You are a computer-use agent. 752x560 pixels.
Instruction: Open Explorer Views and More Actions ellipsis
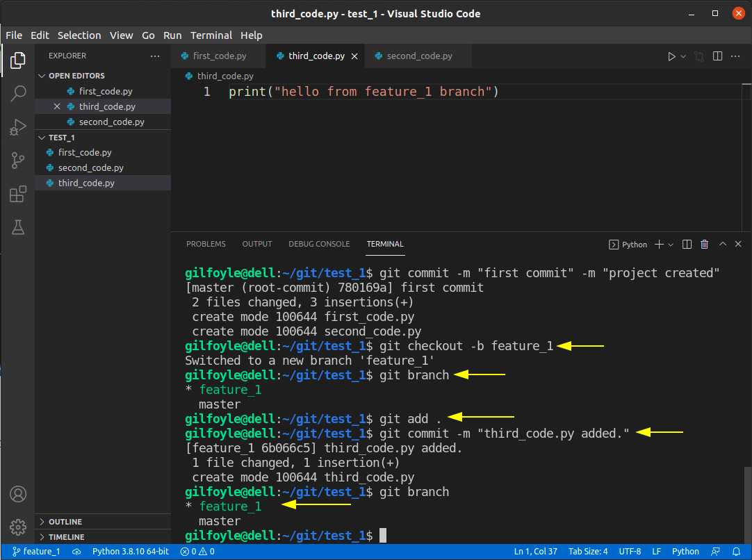point(155,56)
